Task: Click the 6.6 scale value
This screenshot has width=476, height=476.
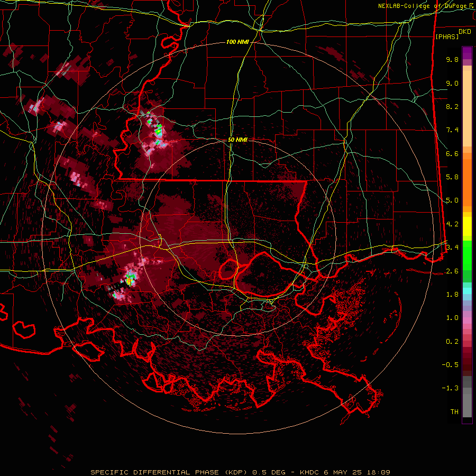Action: click(452, 153)
